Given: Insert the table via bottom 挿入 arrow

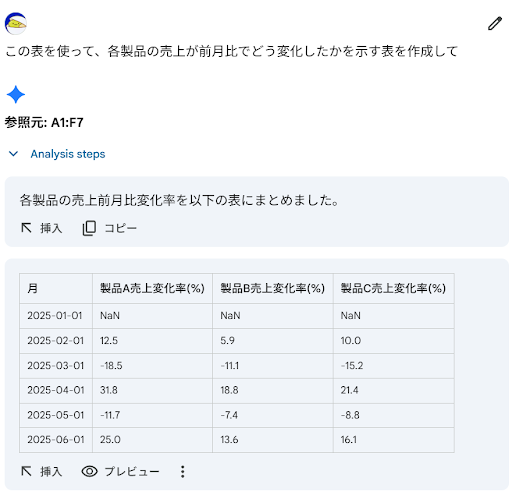Looking at the screenshot, I should point(26,471).
